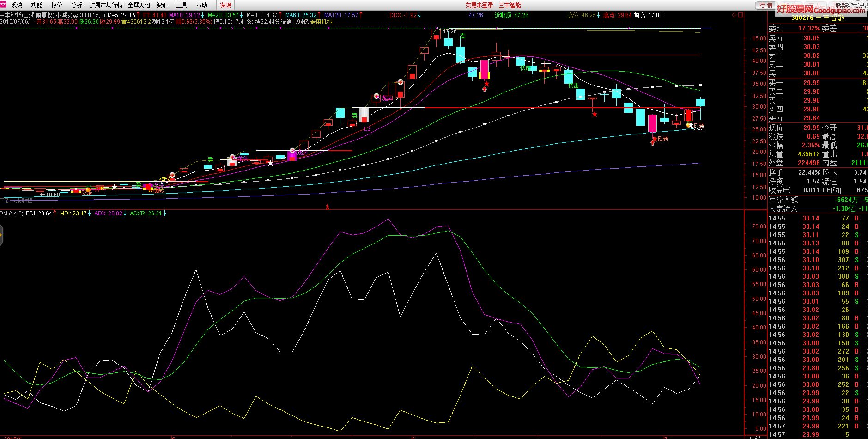Click the 47.26 peak price marker
The width and height of the screenshot is (868, 439).
449,31
